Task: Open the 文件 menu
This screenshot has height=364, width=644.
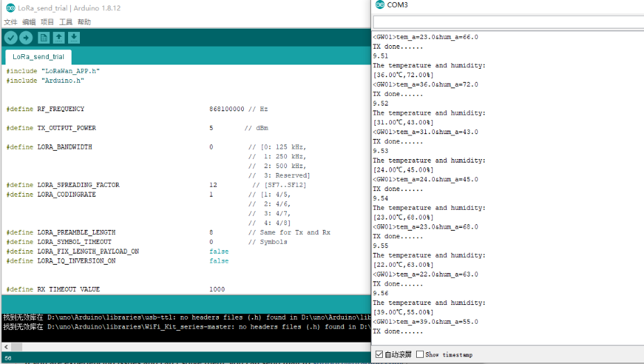Action: click(x=10, y=22)
